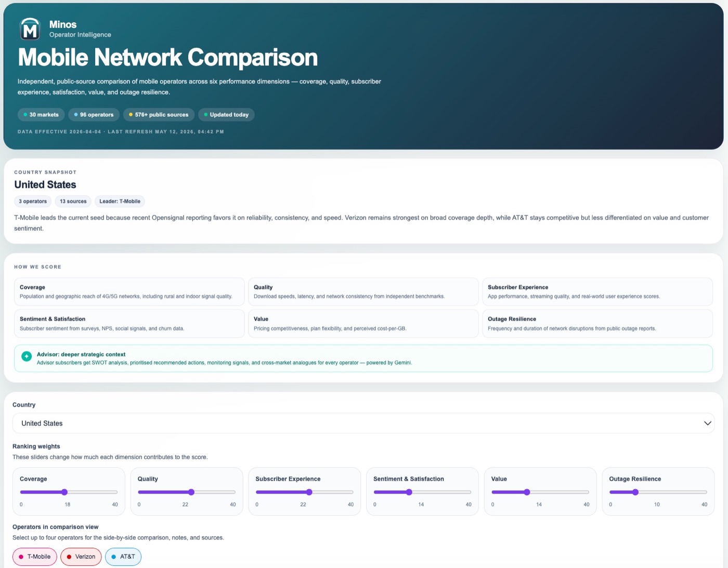The height and width of the screenshot is (568, 728).
Task: Click the Operators in comparison view label
Action: (x=56, y=527)
